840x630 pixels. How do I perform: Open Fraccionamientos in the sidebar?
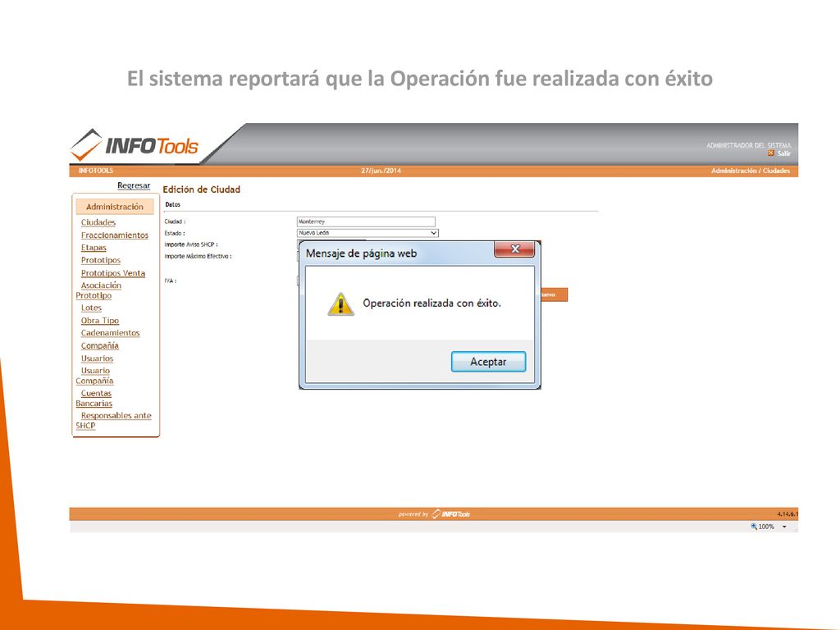point(115,235)
